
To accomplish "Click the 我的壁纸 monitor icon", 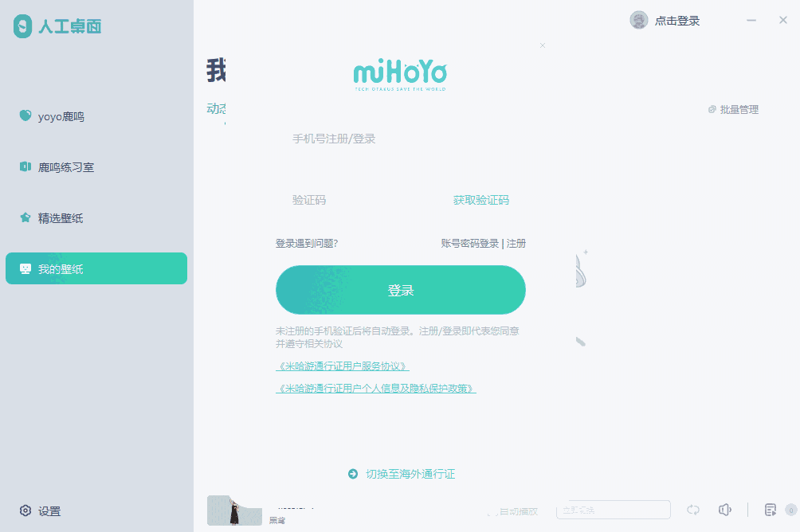I will (25, 268).
